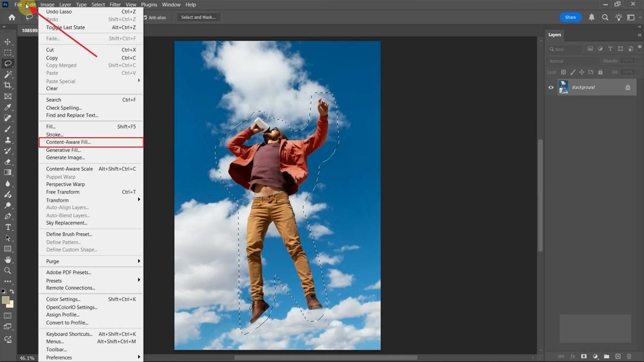Image resolution: width=644 pixels, height=362 pixels.
Task: Select the Gradient tool
Action: click(x=7, y=172)
